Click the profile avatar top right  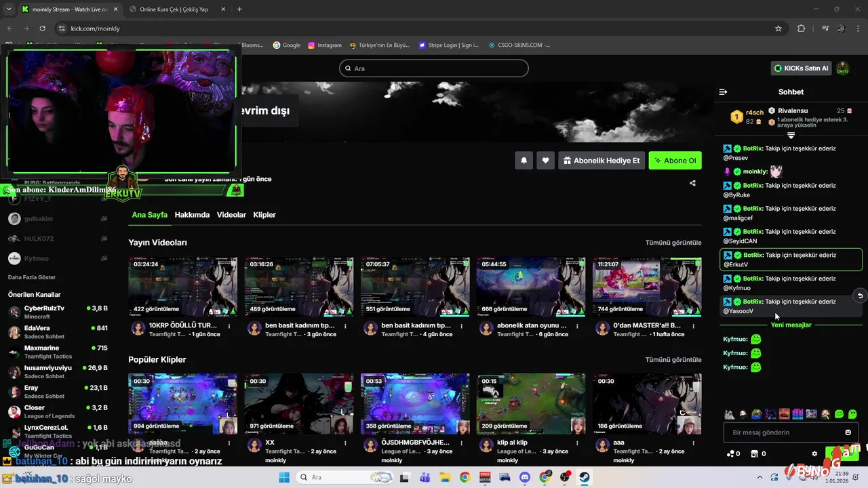[x=843, y=68]
